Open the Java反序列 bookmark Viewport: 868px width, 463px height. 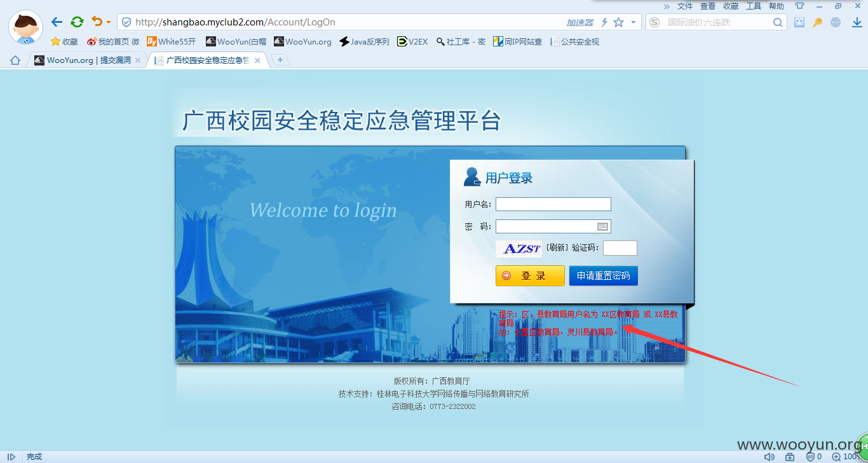[365, 42]
